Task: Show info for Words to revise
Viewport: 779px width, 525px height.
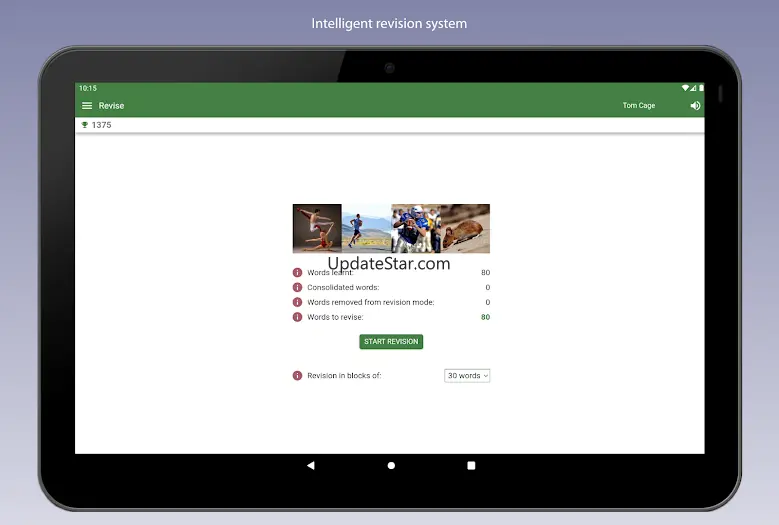Action: point(297,317)
